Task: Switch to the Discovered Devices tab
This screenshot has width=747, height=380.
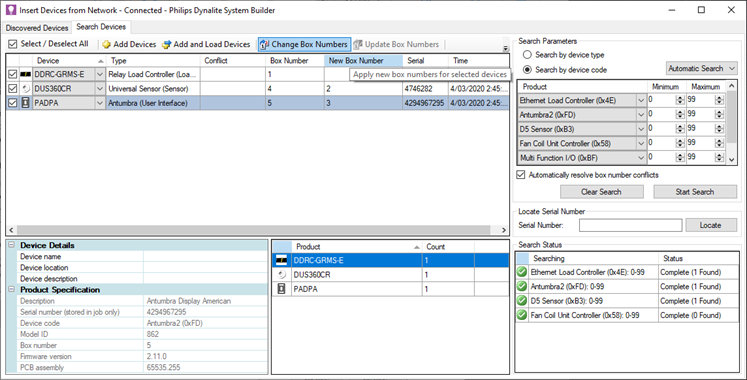Action: pyautogui.click(x=37, y=28)
